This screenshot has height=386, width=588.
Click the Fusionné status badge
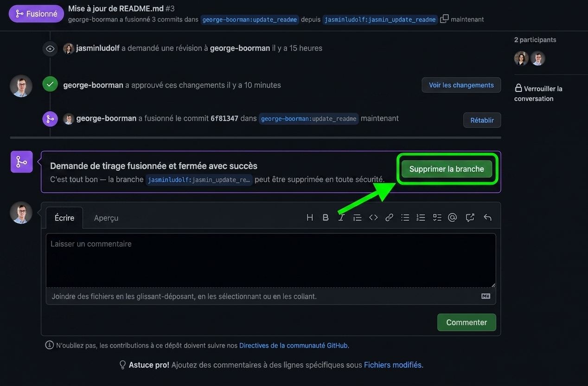click(x=36, y=14)
